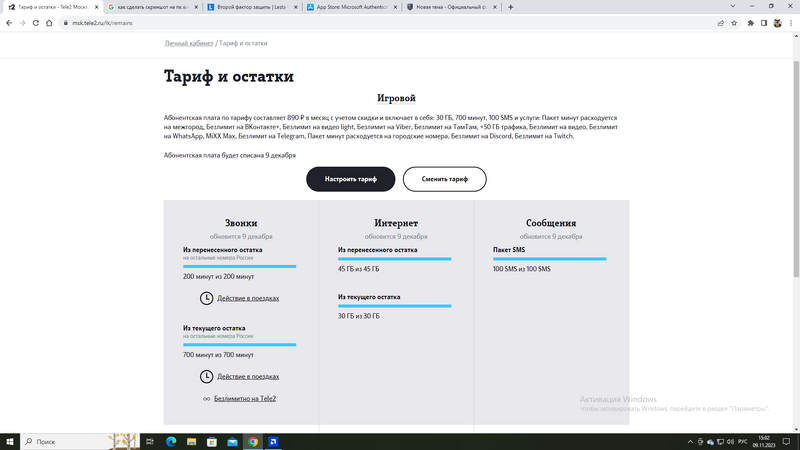
Task: Open first Действие в поездках link
Action: tap(248, 298)
